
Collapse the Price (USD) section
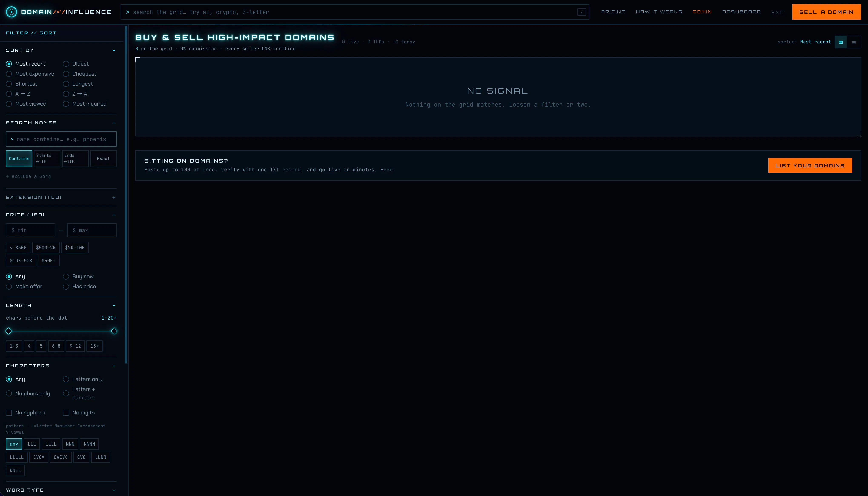[114, 215]
